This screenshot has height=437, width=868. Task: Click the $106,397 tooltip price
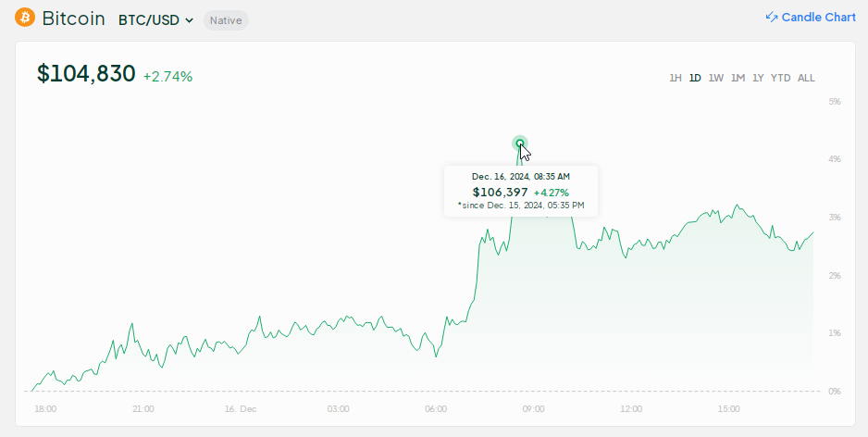(x=500, y=192)
